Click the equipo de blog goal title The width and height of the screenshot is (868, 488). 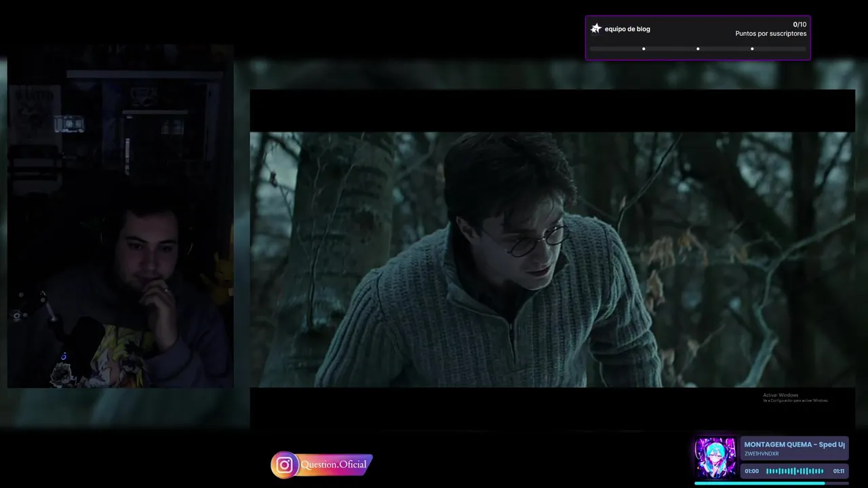[x=627, y=29]
